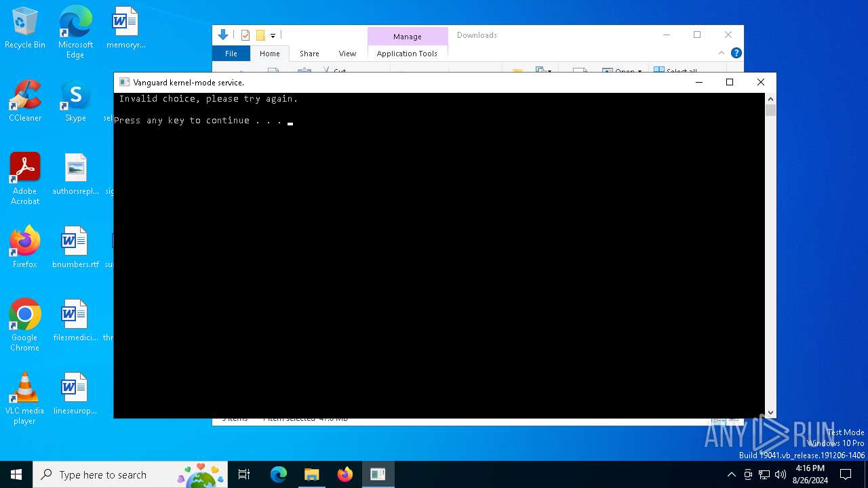Click the 'Vanguard kernel-mode service.' title text
The height and width of the screenshot is (488, 868).
click(x=189, y=83)
